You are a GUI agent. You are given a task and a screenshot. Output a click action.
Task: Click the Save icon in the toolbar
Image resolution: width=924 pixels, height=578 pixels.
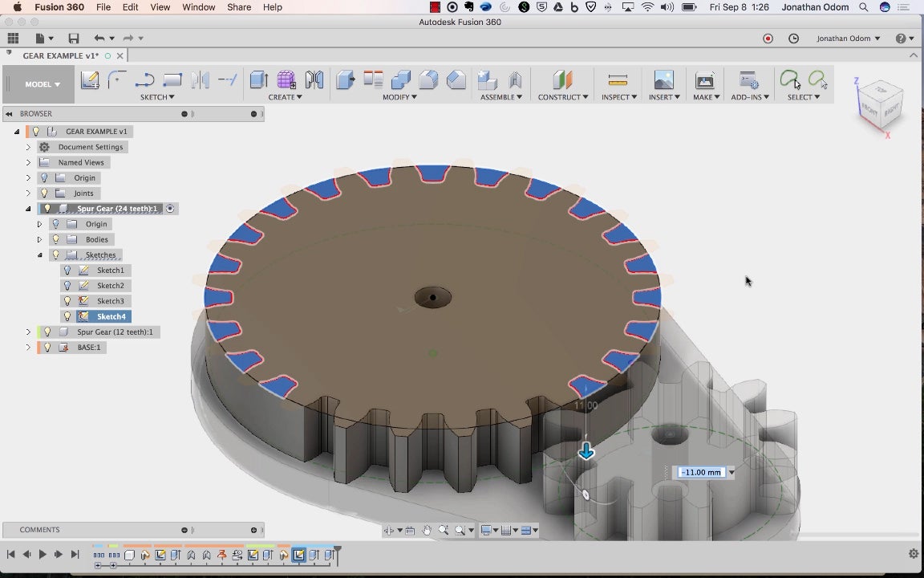(74, 39)
